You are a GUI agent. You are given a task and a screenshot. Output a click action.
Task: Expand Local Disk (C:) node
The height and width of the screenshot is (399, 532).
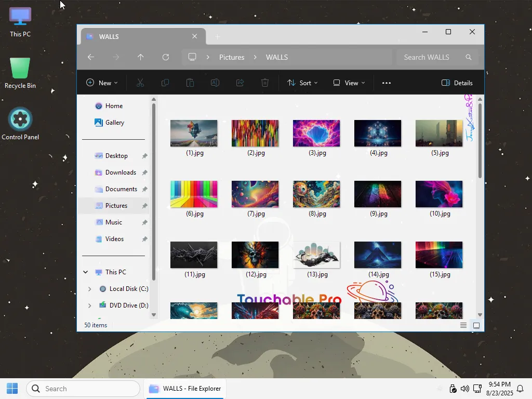89,289
